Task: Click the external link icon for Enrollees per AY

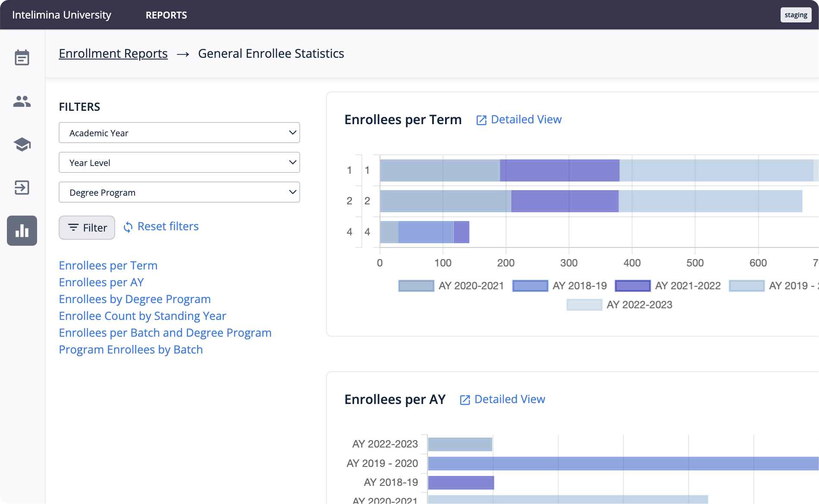Action: coord(465,400)
